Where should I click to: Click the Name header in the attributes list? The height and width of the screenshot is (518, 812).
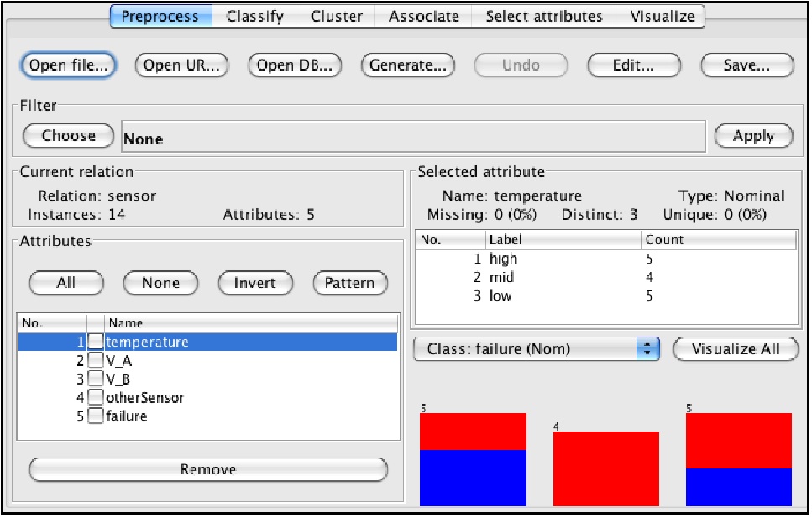click(251, 323)
